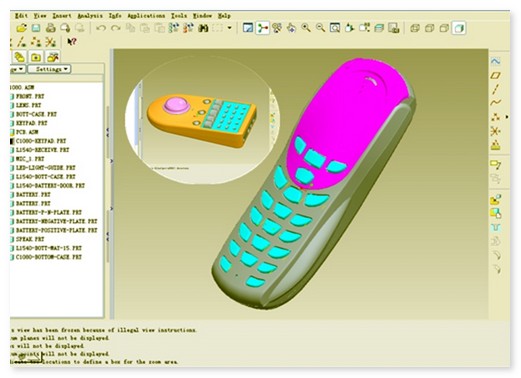Toggle coordinate systems display
This screenshot has height=378, width=521.
click(51, 42)
